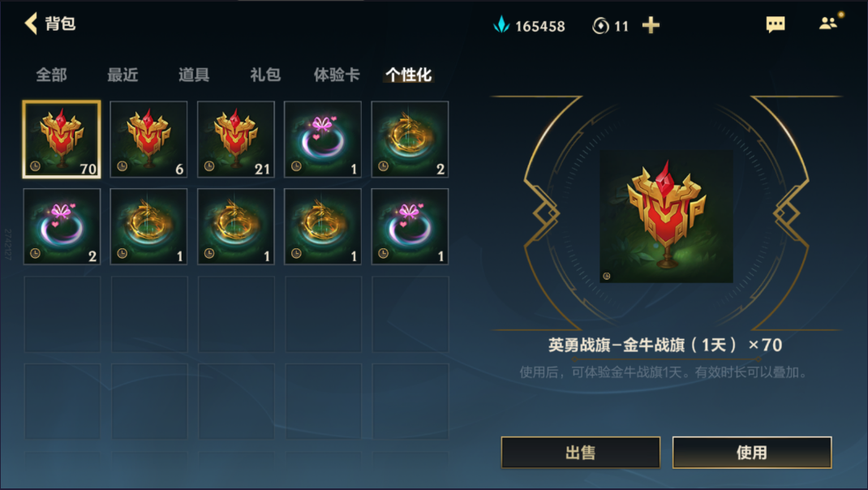Select the pink bow ring in the first row
Image resolution: width=868 pixels, height=490 pixels.
tap(323, 140)
